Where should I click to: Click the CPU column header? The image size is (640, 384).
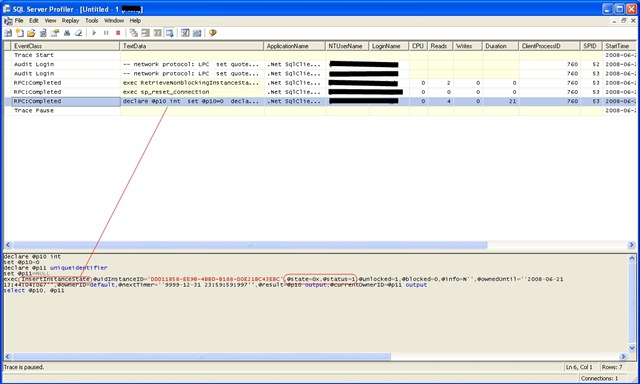click(x=418, y=46)
